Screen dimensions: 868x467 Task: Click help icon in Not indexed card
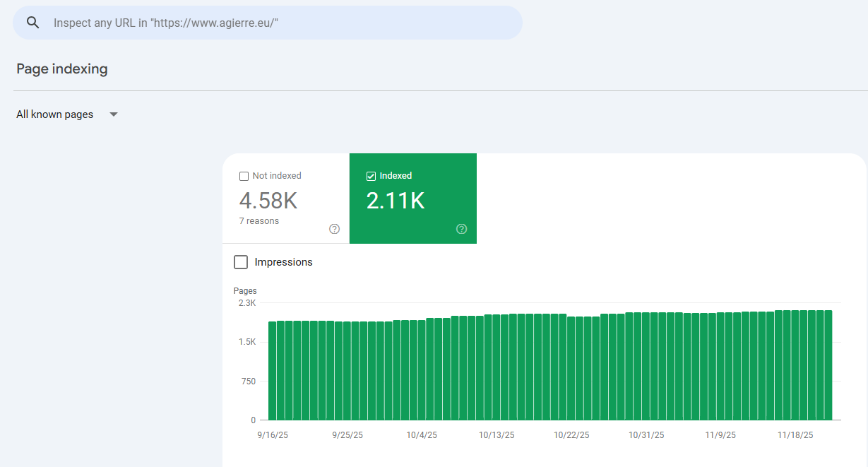[335, 229]
